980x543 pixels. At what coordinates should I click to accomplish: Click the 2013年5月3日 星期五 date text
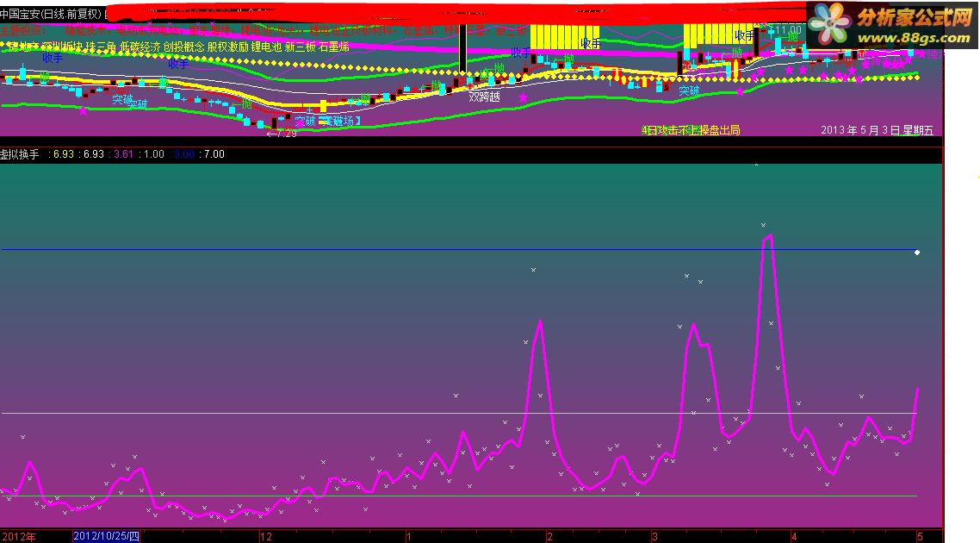(x=877, y=130)
